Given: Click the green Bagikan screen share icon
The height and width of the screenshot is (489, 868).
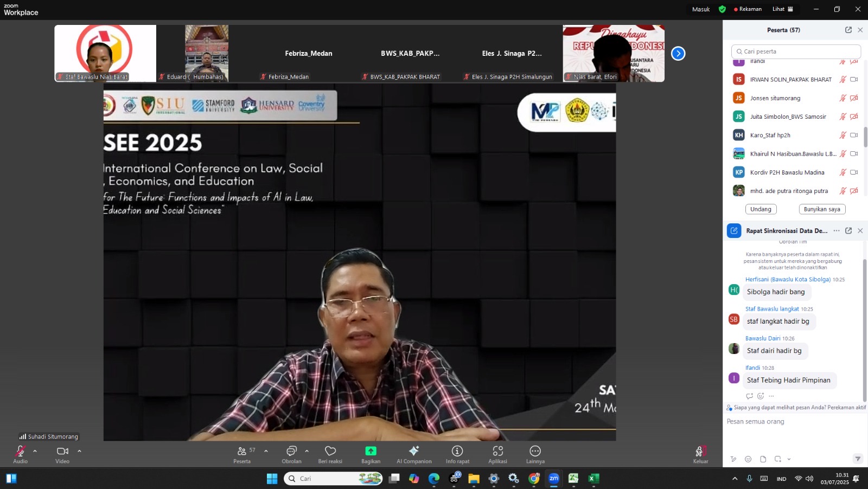Looking at the screenshot, I should (x=371, y=451).
